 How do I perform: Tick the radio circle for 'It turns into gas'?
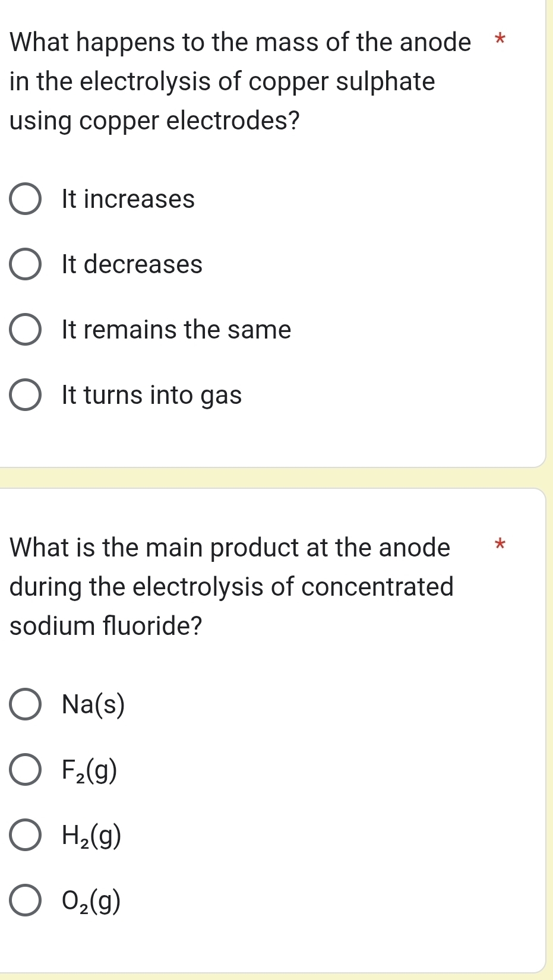pyautogui.click(x=26, y=396)
